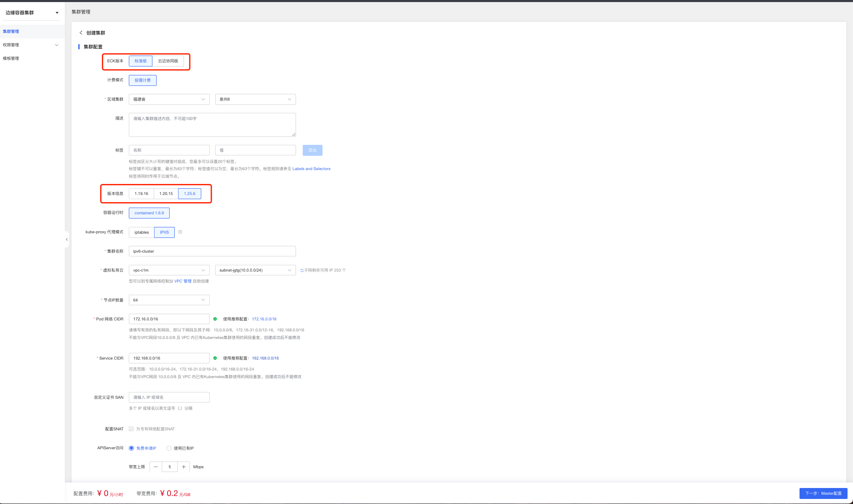Select IPVS kube-proxy mode
This screenshot has width=853, height=504.
(x=164, y=232)
